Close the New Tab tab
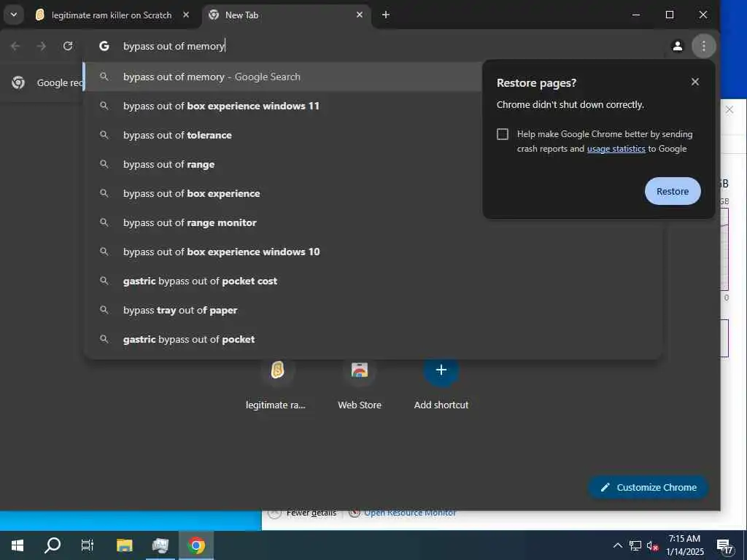The width and height of the screenshot is (747, 560). 359,15
